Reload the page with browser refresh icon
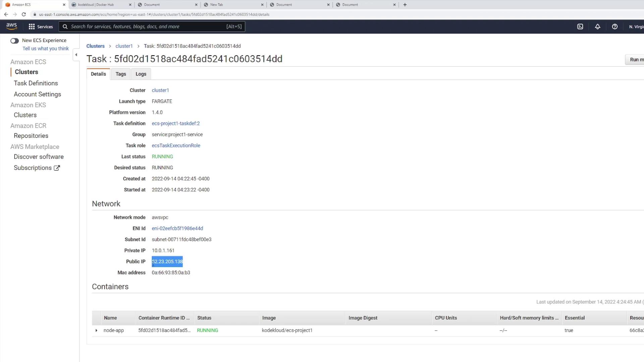This screenshot has width=644, height=362. (23, 14)
